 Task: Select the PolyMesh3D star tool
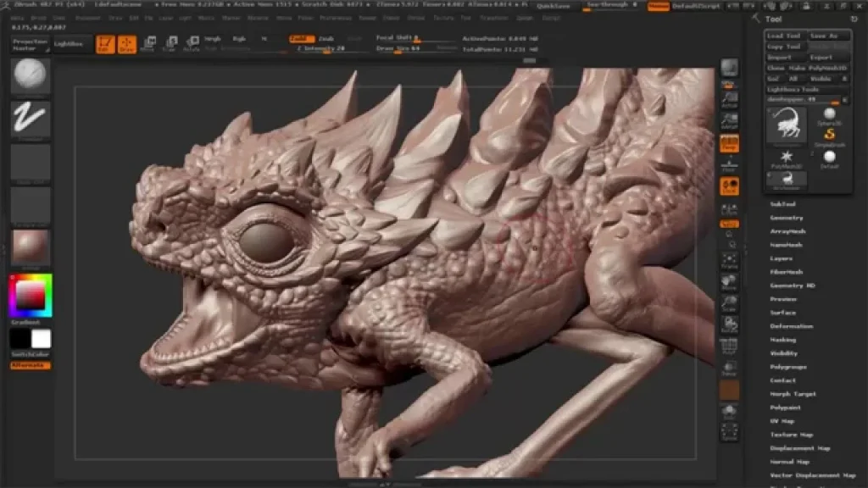[787, 158]
